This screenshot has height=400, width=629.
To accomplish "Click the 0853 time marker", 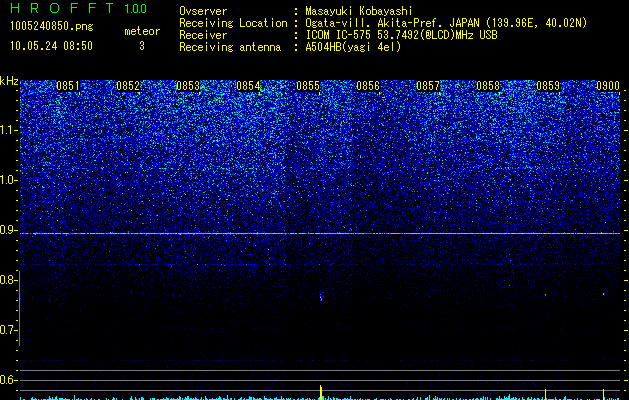I will pos(188,86).
